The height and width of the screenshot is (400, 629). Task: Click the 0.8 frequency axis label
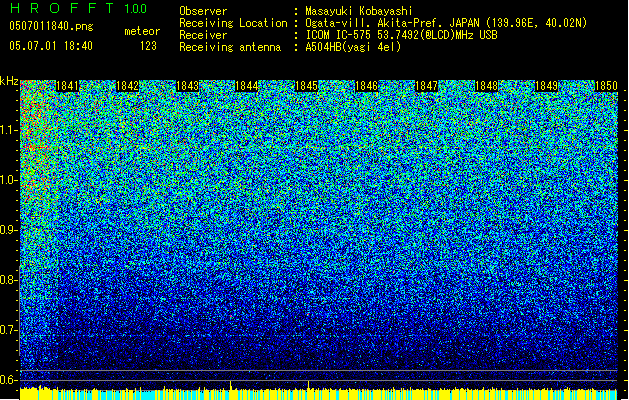9,280
